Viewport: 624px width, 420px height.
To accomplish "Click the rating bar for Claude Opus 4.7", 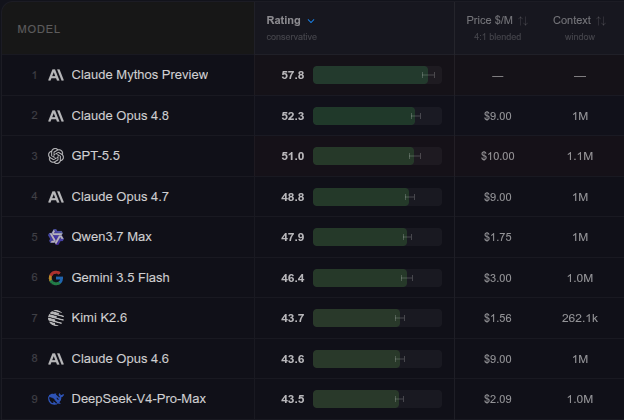I will coord(377,197).
